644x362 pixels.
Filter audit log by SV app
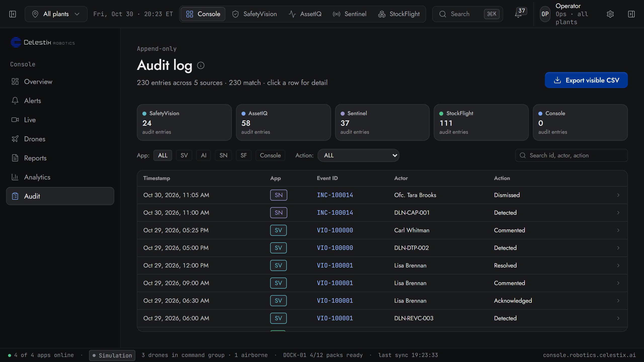click(x=184, y=155)
